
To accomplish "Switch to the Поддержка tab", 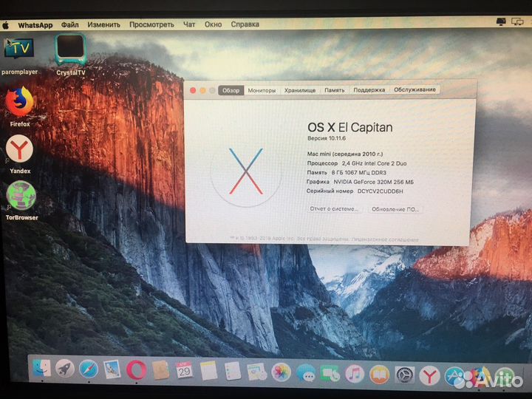I will 369,89.
